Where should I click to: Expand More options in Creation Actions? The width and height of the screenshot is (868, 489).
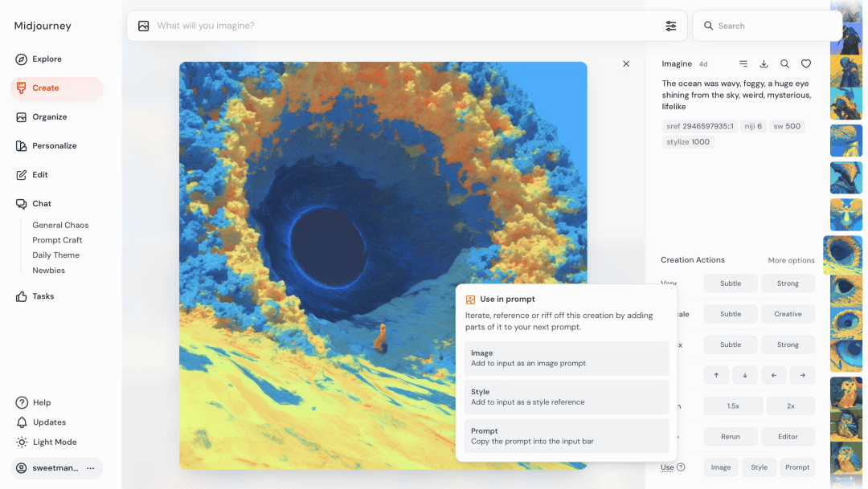791,260
